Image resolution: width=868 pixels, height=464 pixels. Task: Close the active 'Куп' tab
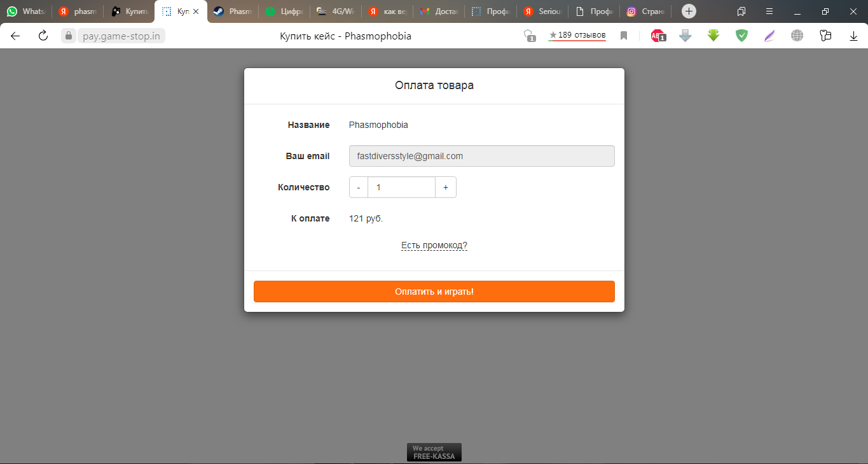point(196,11)
